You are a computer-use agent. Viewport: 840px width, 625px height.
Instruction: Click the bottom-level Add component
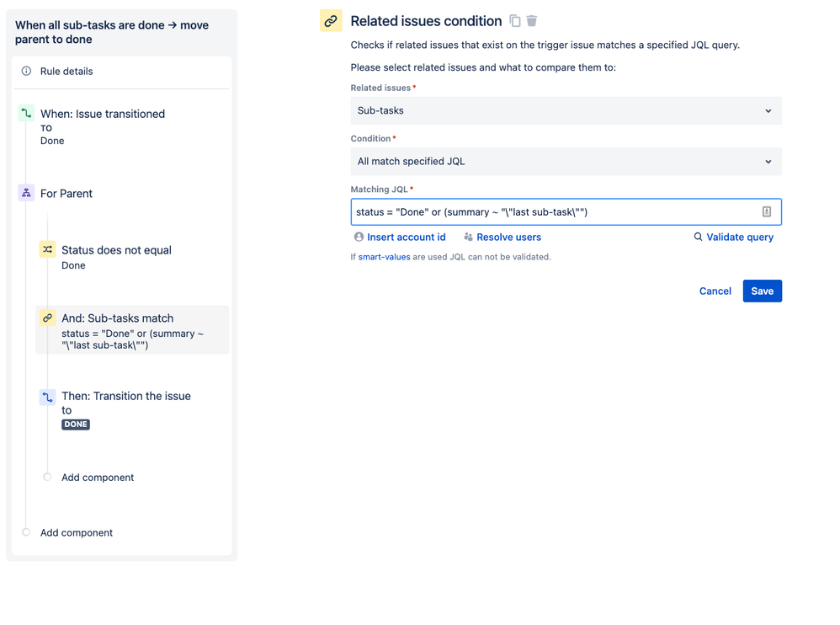(x=76, y=533)
